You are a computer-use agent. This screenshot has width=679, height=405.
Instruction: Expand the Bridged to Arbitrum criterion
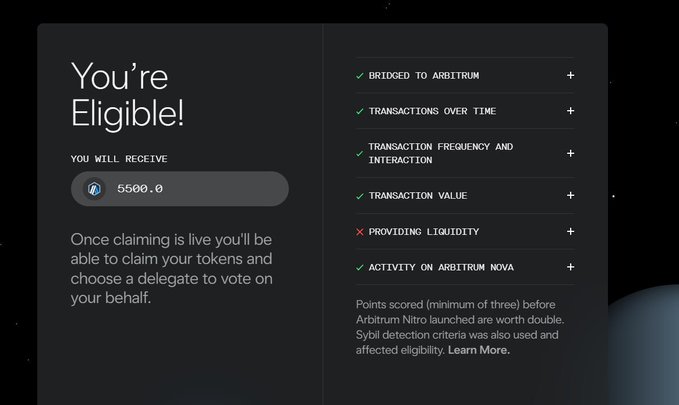[570, 75]
